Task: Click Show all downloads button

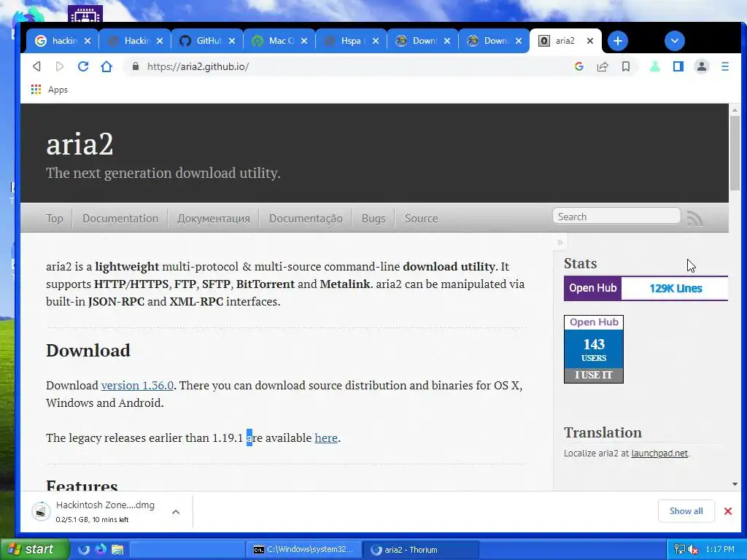Action: click(x=686, y=511)
